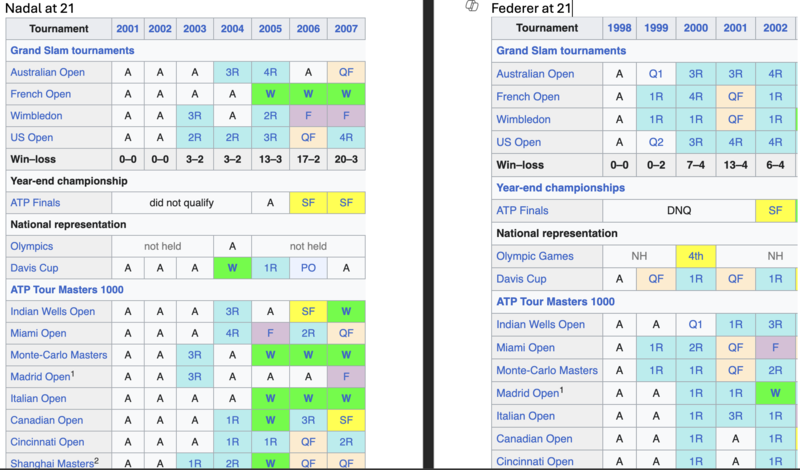
Task: Open the 1999 year link in Federer's table
Action: (x=656, y=28)
